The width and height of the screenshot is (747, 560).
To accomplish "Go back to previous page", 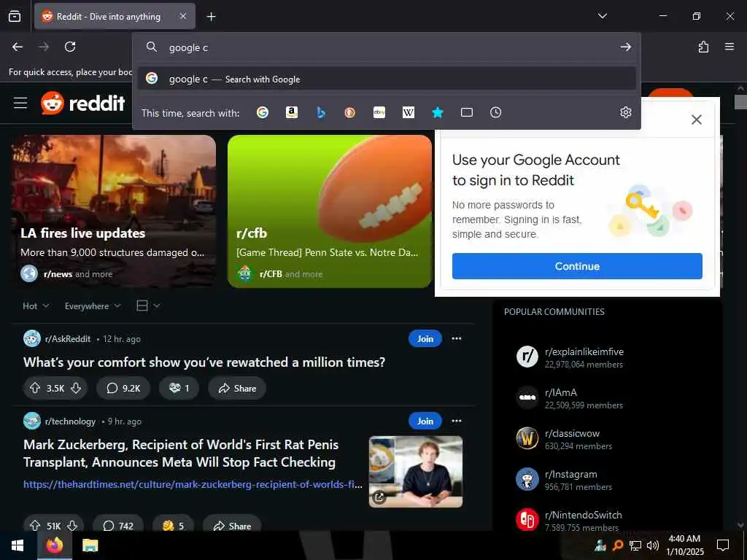I will point(18,47).
